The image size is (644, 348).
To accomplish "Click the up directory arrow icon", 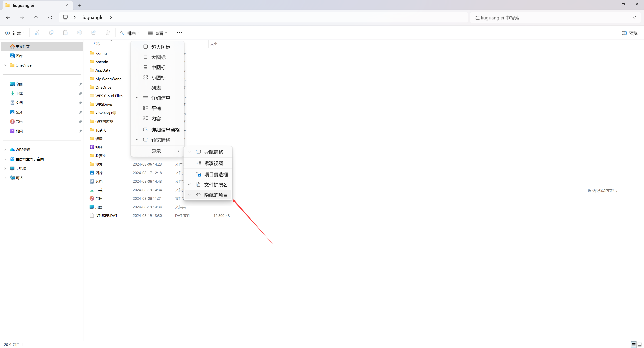I will (36, 17).
